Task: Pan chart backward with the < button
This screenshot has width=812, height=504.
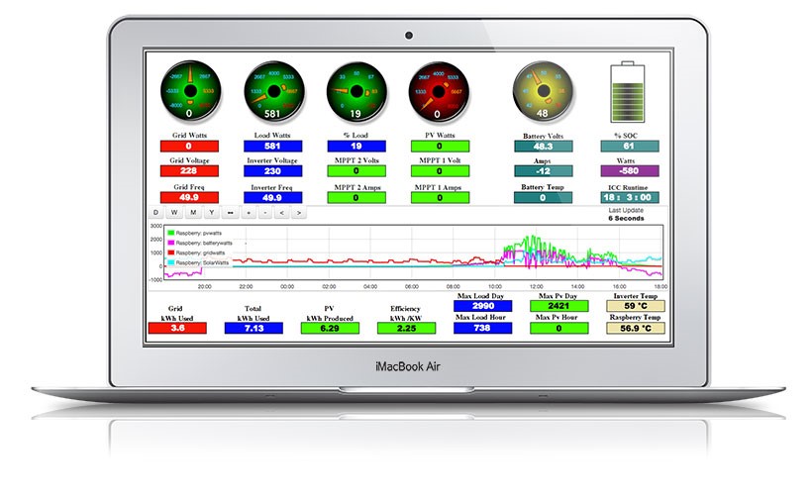Action: [x=281, y=212]
